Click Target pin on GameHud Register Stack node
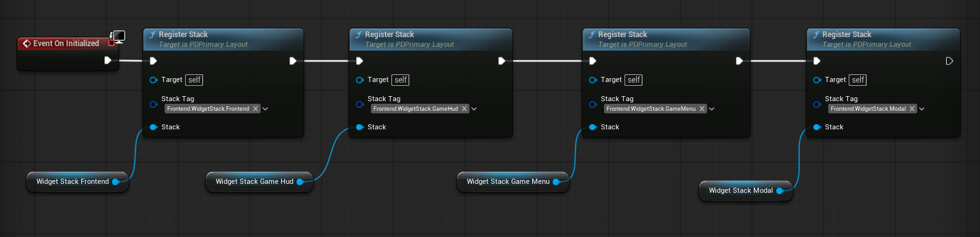The width and height of the screenshot is (980, 237). click(359, 80)
